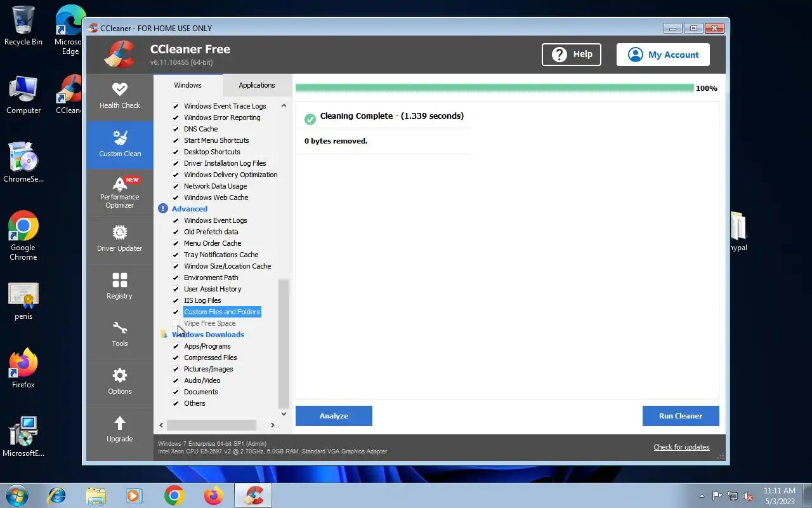The image size is (812, 508).
Task: Uncheck IIS Log Files
Action: click(x=176, y=300)
